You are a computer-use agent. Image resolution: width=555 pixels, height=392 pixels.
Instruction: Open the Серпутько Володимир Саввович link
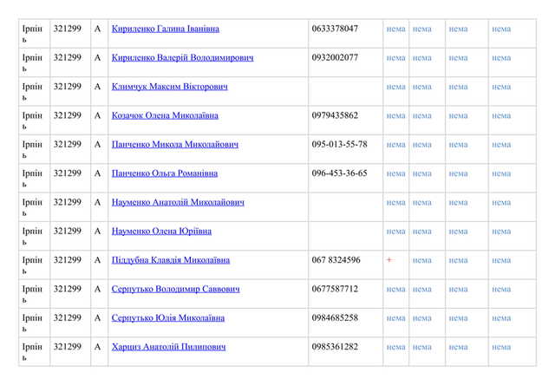[175, 289]
